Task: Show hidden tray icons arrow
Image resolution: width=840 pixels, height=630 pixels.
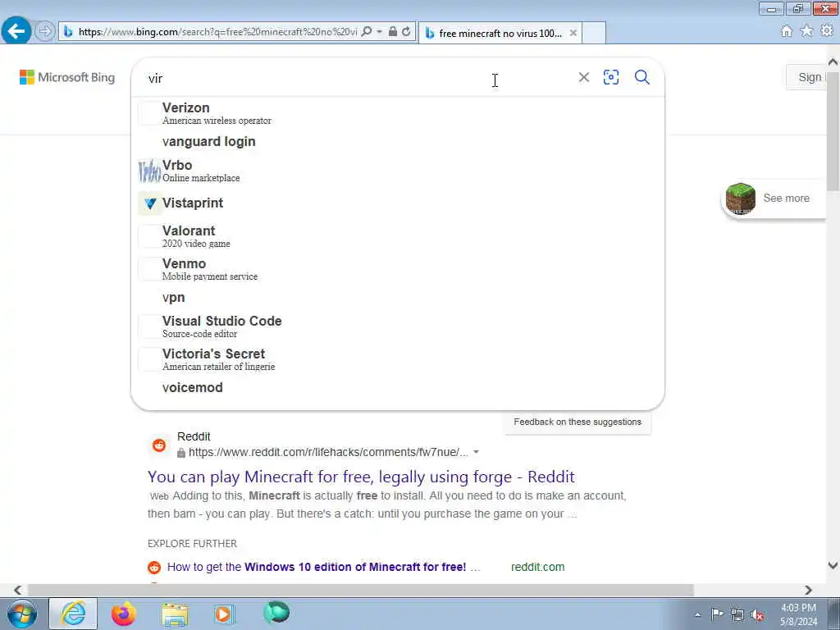Action: pyautogui.click(x=697, y=615)
